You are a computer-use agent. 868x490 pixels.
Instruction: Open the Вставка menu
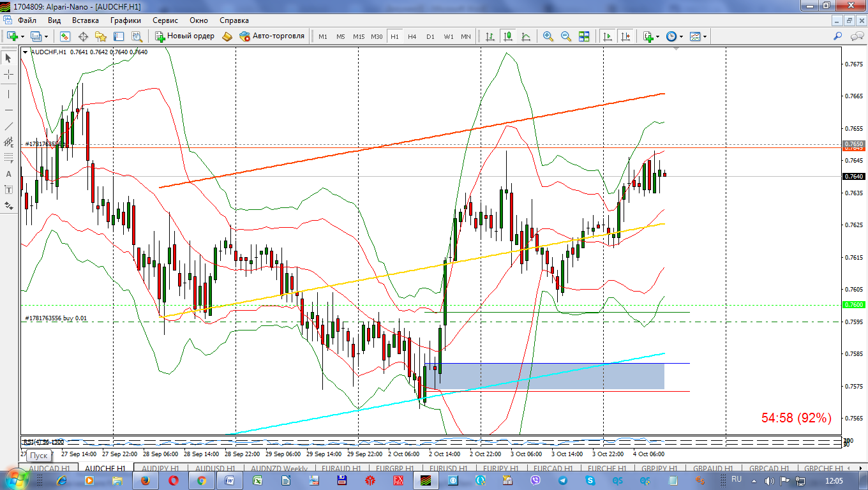pos(86,20)
